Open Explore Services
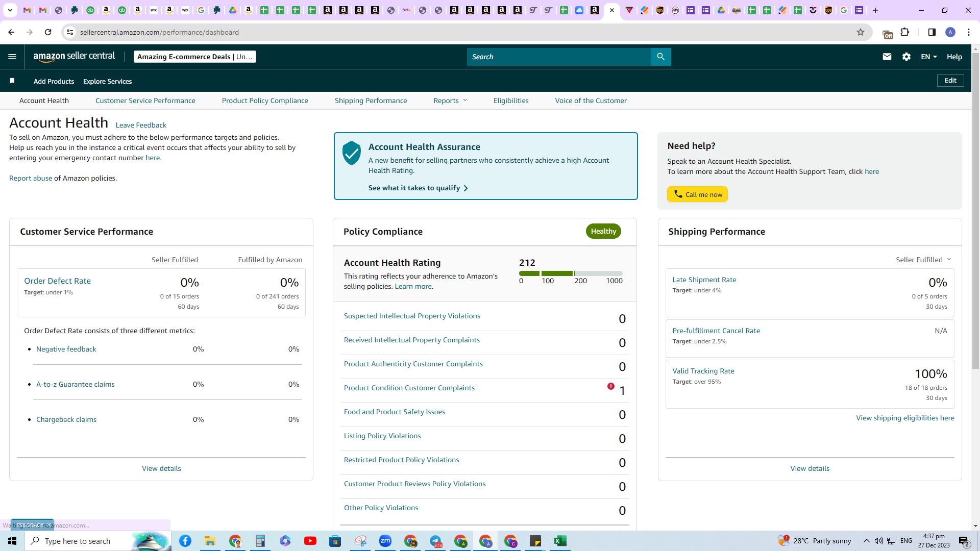Image resolution: width=980 pixels, height=551 pixels. click(107, 81)
